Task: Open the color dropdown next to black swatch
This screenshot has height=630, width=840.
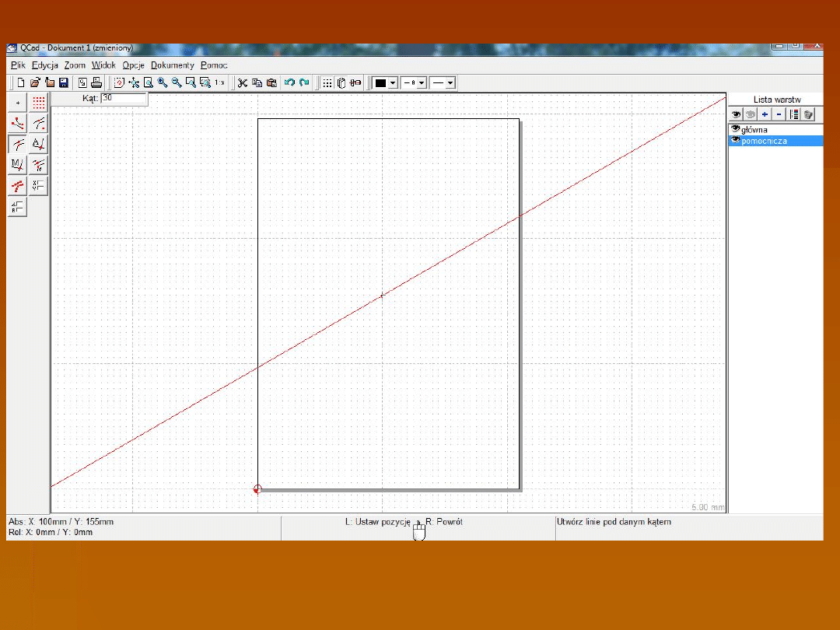Action: [393, 82]
